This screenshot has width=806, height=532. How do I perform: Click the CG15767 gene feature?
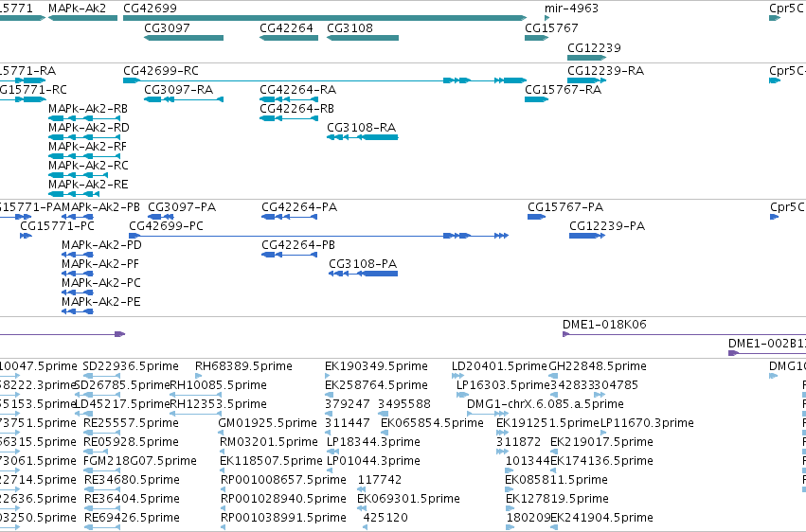(537, 38)
